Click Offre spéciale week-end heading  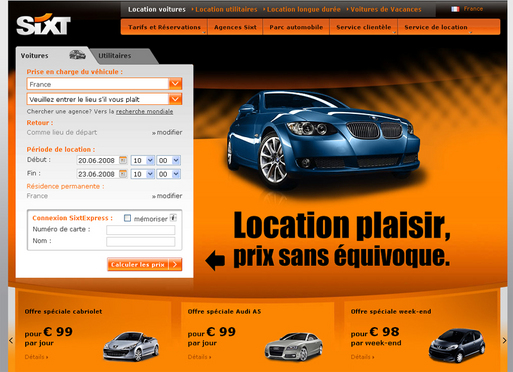[391, 311]
